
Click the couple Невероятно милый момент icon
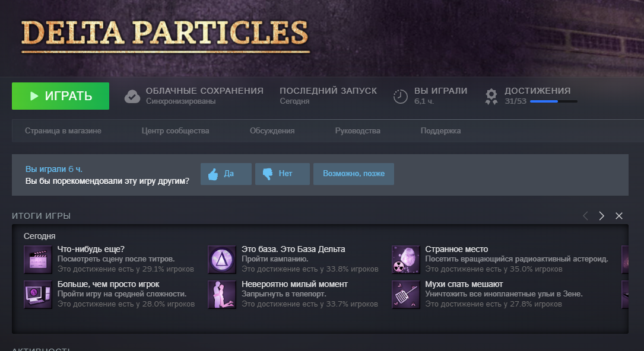(x=222, y=295)
